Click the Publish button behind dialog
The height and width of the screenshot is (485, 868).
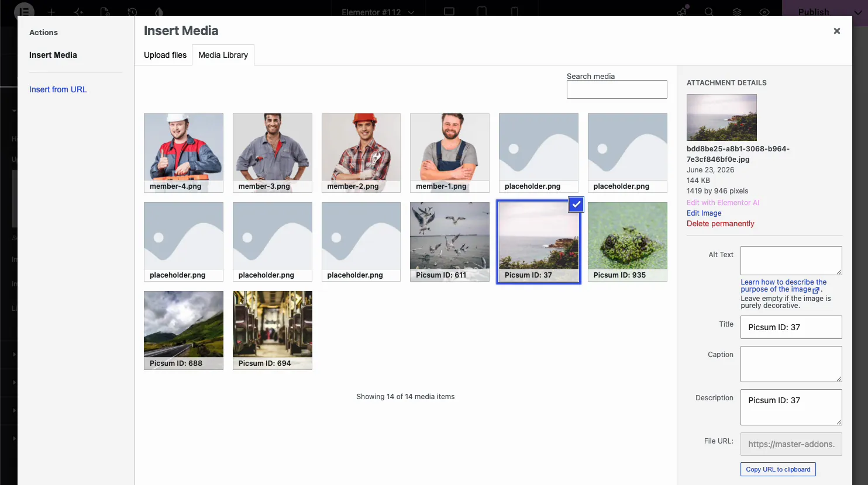(x=814, y=12)
